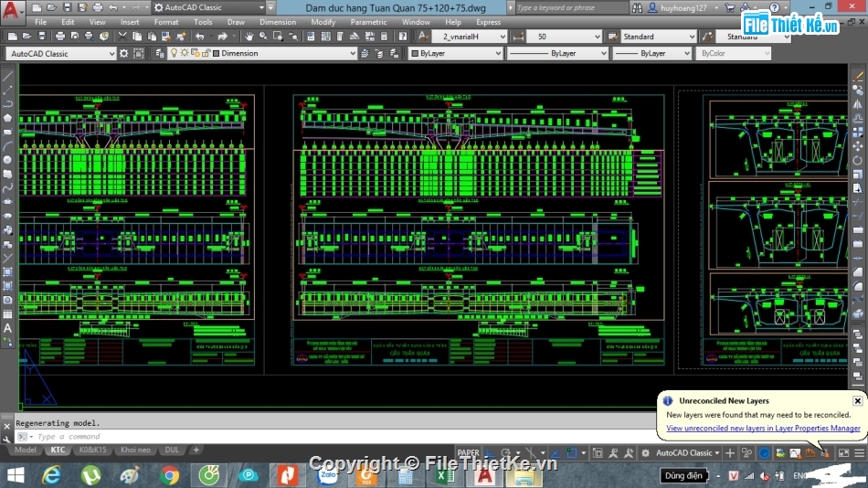Click the Dimension Style icon beside 50
The height and width of the screenshot is (488, 868).
tap(518, 37)
